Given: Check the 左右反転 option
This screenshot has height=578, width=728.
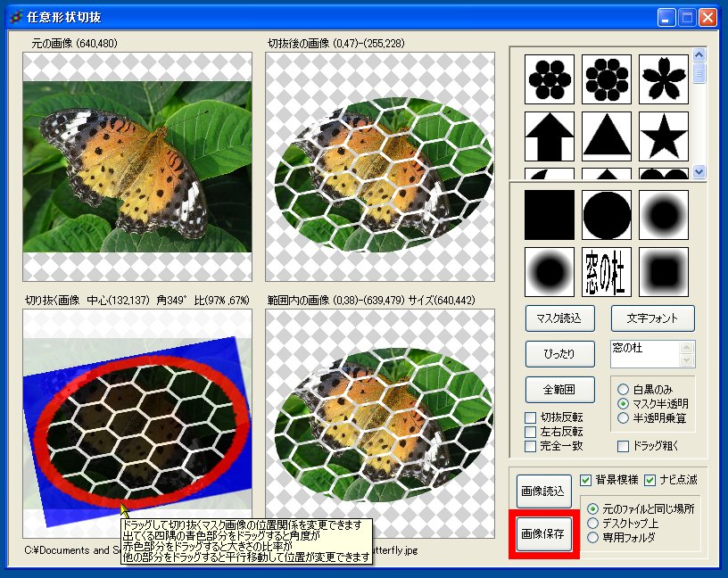Looking at the screenshot, I should pyautogui.click(x=530, y=431).
